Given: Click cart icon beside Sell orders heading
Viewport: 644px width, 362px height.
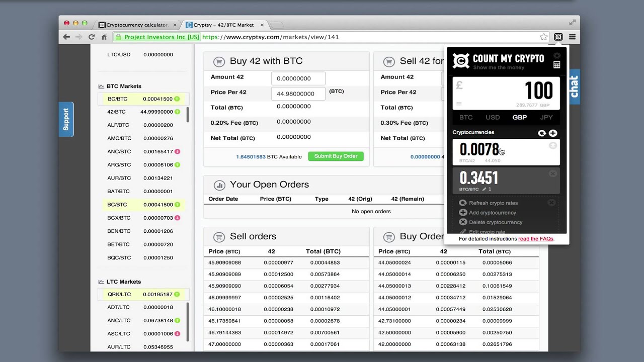Looking at the screenshot, I should click(219, 237).
